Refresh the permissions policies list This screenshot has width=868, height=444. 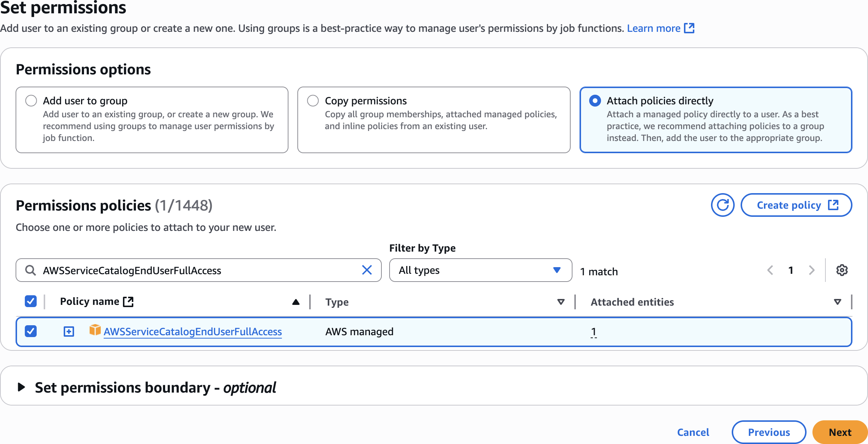[x=722, y=205]
